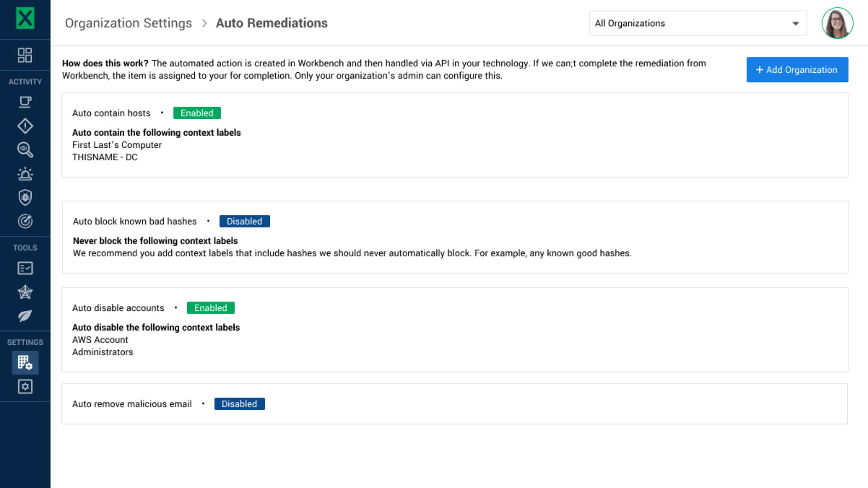Click the building settings icon in sidebar

click(x=25, y=362)
